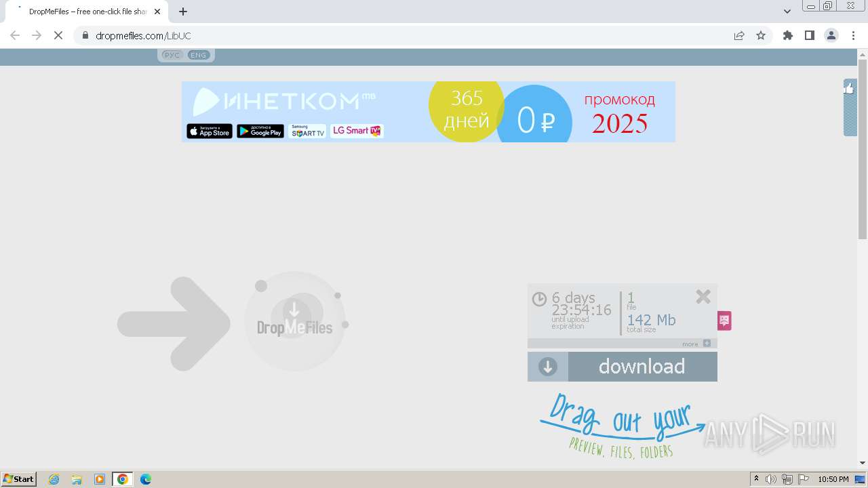Open the volume speaker tray icon
This screenshot has width=868, height=488.
(x=772, y=479)
